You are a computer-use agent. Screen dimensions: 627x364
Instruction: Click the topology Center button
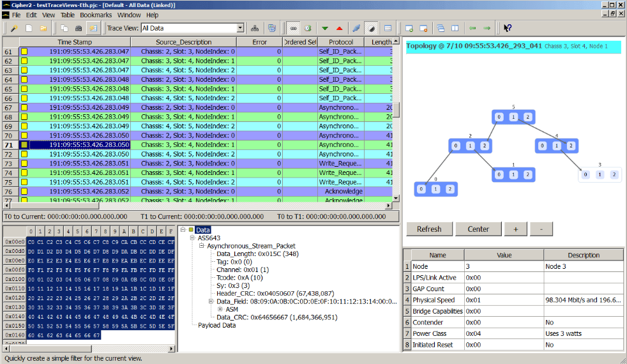click(478, 229)
